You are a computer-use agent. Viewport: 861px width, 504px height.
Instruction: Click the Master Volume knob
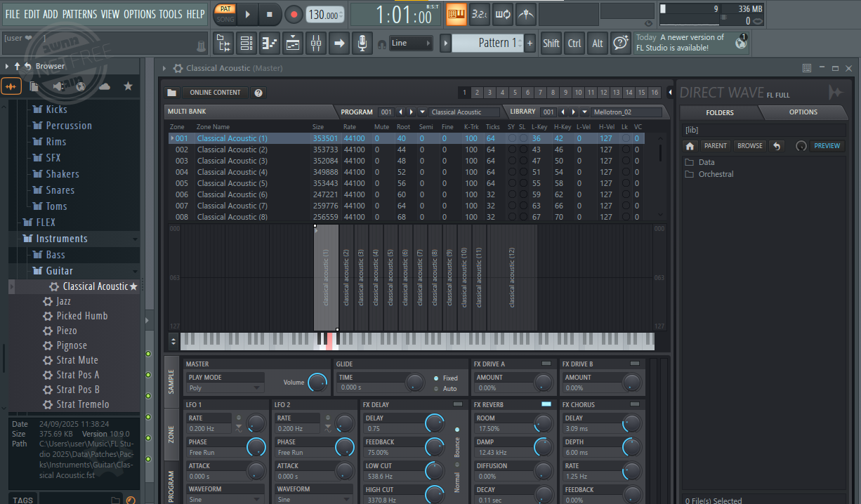[317, 383]
